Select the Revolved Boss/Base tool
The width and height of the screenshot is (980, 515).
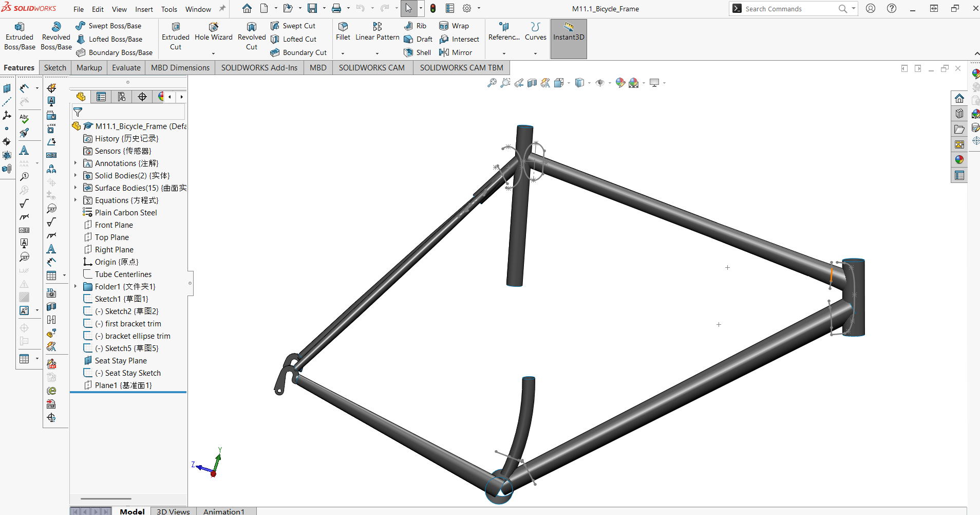point(56,36)
